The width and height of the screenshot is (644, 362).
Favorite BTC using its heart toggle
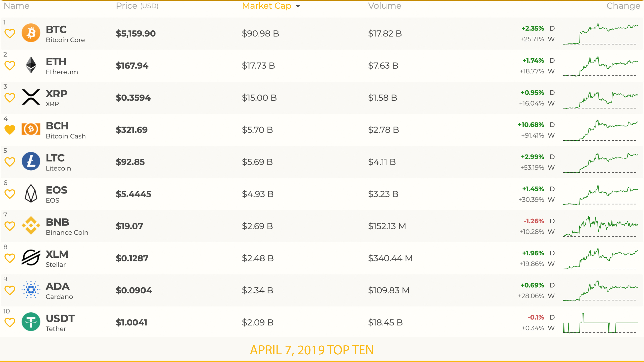coord(10,33)
